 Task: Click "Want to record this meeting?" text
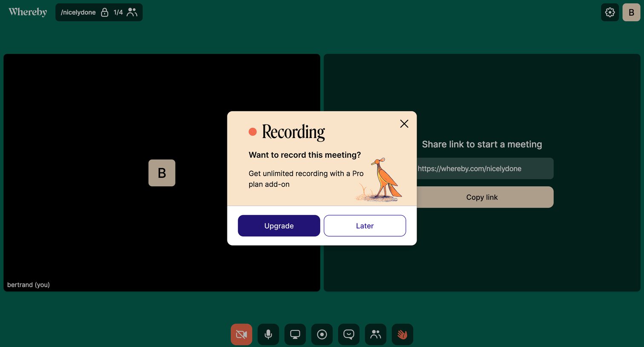pyautogui.click(x=305, y=155)
